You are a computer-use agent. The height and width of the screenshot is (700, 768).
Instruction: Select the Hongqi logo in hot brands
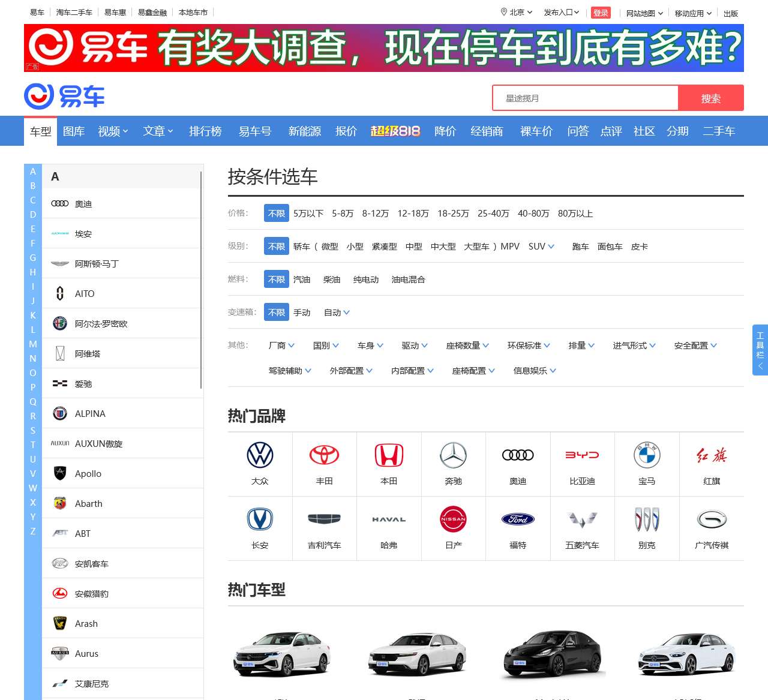[x=712, y=455]
